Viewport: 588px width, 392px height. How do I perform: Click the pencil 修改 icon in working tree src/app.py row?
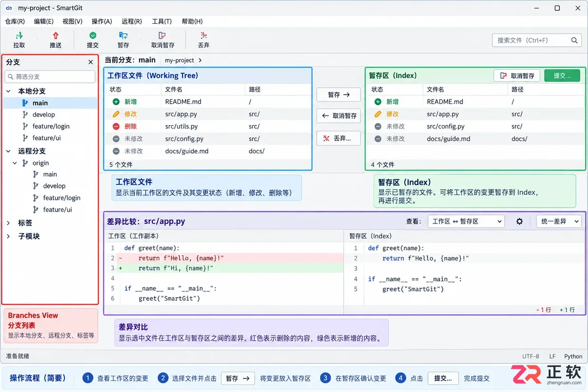point(116,114)
